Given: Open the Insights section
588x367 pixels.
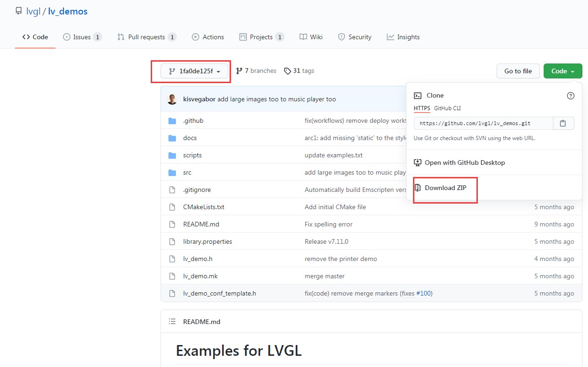Looking at the screenshot, I should [403, 37].
